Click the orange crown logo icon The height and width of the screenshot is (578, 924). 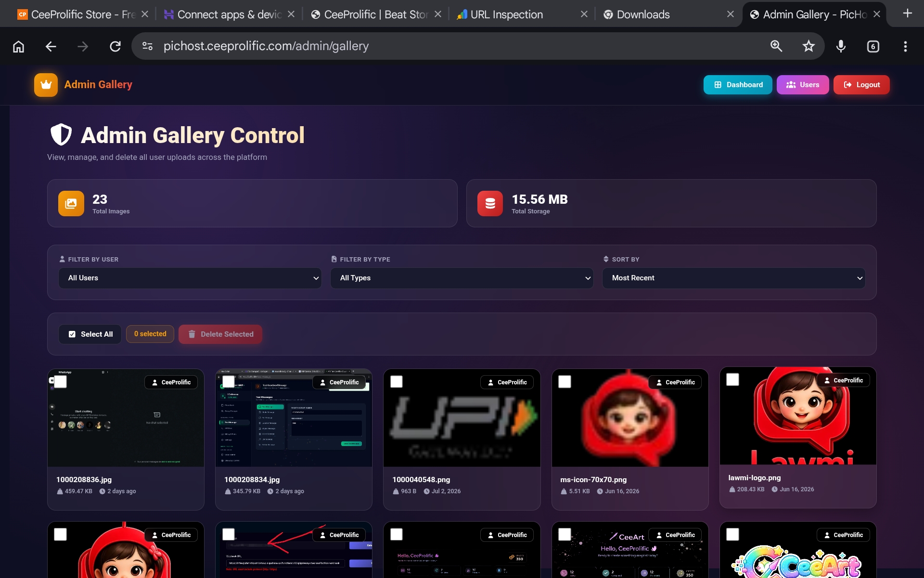pos(46,85)
